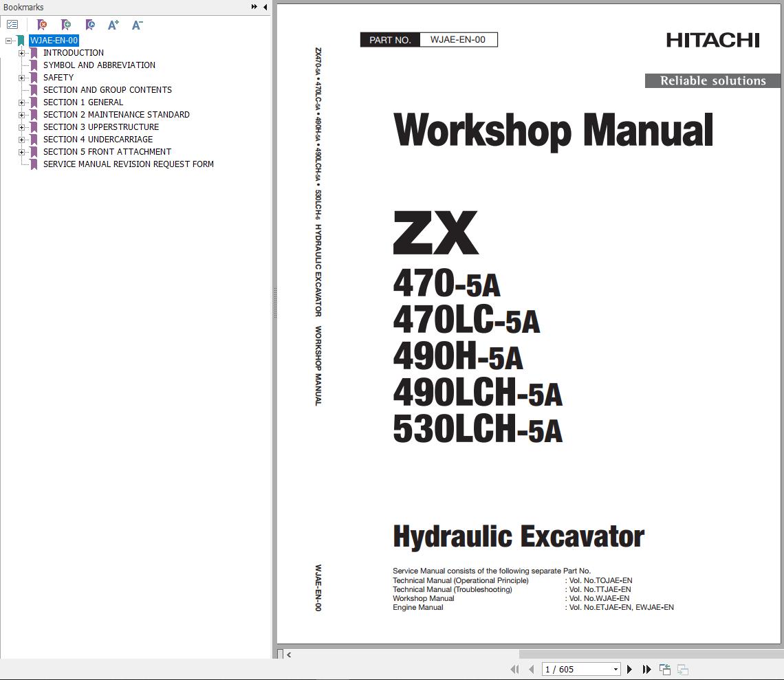This screenshot has height=680, width=784.
Task: Click the HITACHI logo on the page
Action: pyautogui.click(x=713, y=40)
